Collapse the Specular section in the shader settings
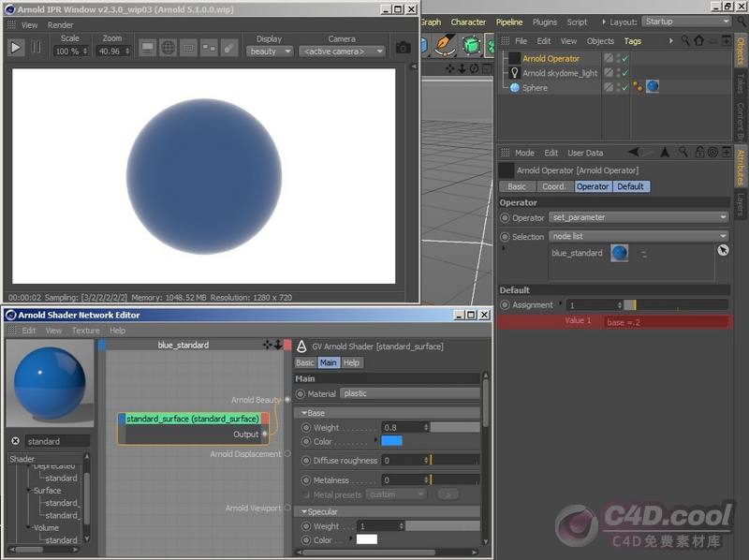The image size is (749, 560). click(304, 511)
